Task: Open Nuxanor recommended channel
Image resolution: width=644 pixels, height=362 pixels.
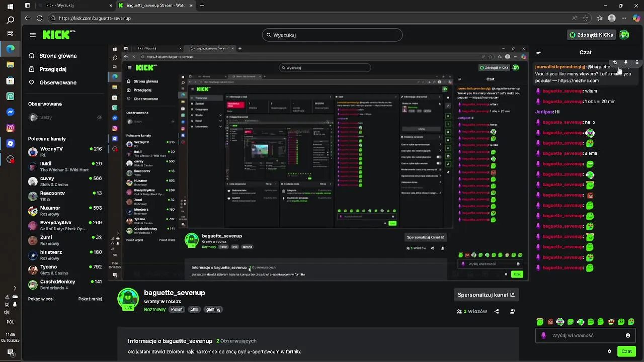Action: (65, 211)
